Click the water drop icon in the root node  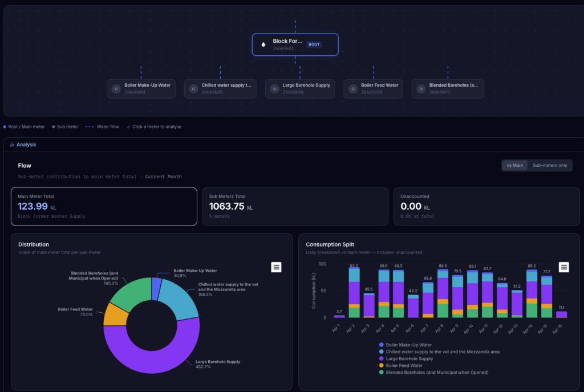[263, 44]
